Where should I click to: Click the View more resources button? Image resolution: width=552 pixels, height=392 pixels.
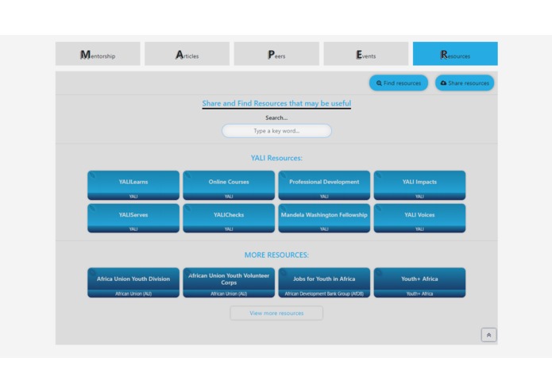click(276, 313)
